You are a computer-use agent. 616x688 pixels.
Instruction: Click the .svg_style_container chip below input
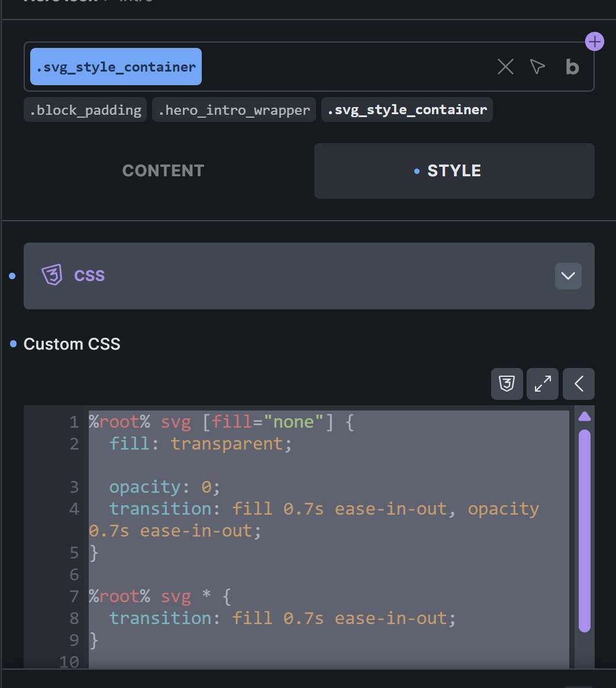click(407, 110)
